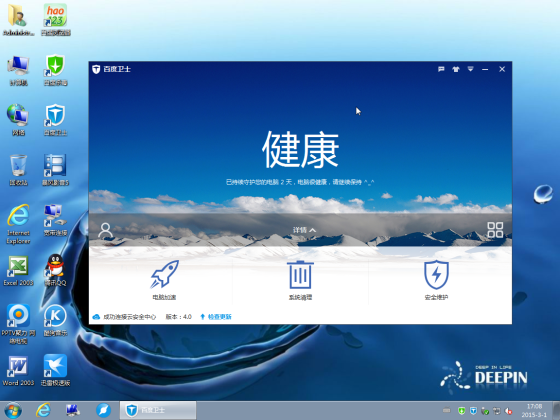Image resolution: width=560 pixels, height=420 pixels.
Task: Click the green shield antivirus tray icon
Action: click(x=461, y=411)
